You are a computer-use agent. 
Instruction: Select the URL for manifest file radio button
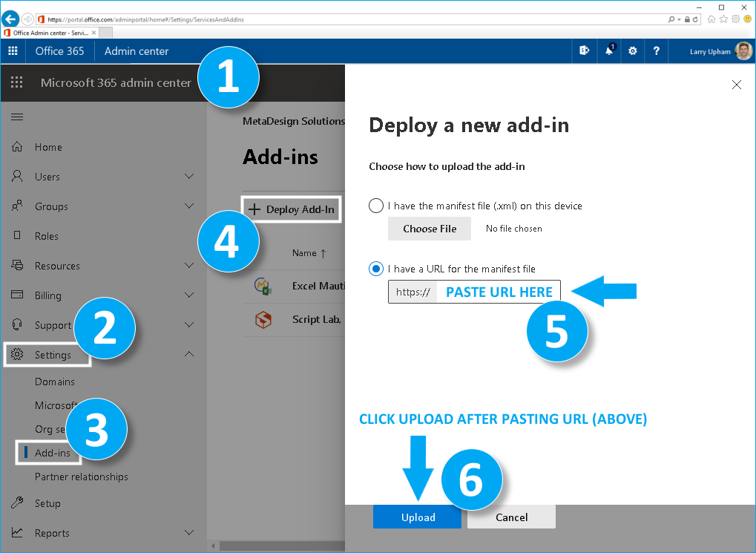(375, 269)
